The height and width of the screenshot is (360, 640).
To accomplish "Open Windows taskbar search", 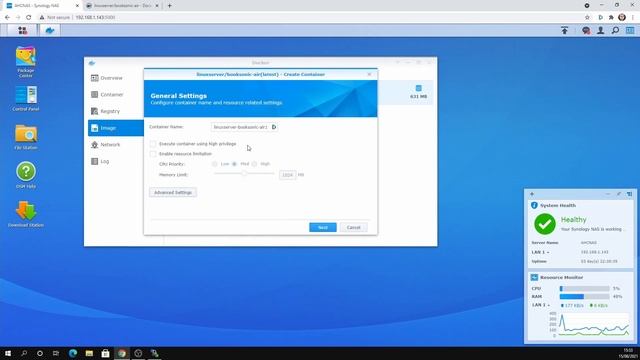I will point(24,353).
